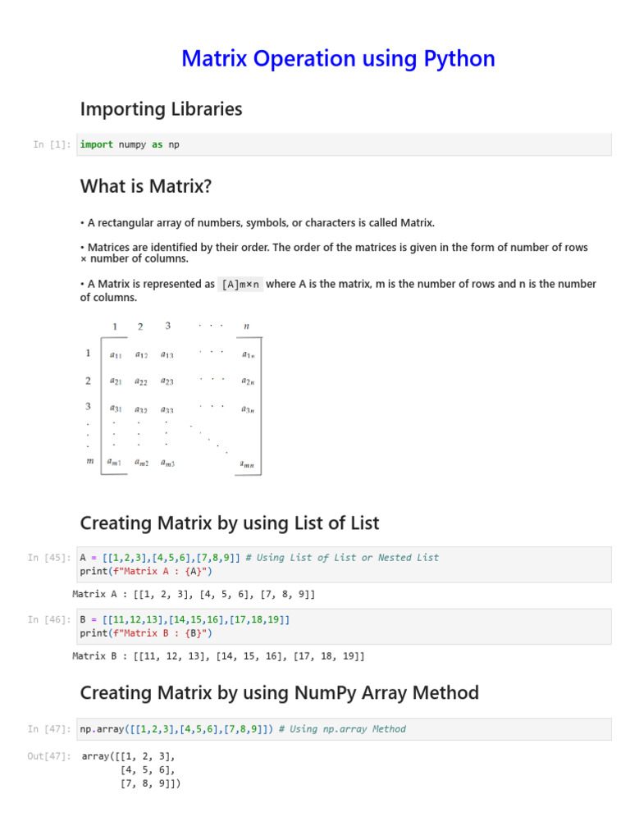
Task: Click the "Matrix B" printed output line
Action: click(x=218, y=656)
